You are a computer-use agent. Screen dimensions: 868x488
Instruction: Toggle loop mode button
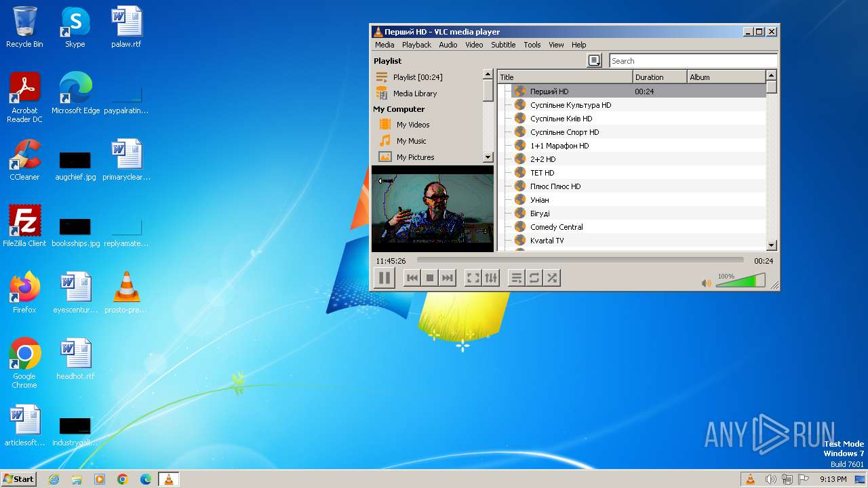(534, 278)
